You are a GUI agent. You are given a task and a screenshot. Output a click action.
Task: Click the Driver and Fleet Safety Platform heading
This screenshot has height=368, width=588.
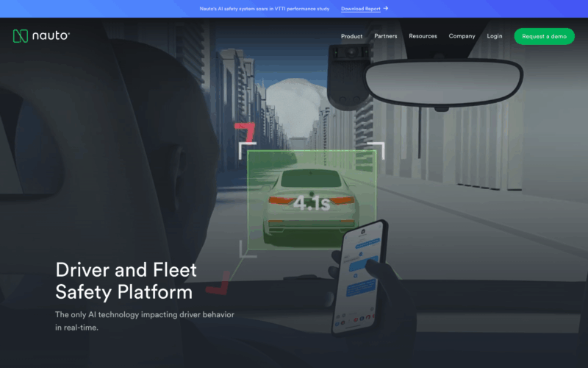coord(126,280)
